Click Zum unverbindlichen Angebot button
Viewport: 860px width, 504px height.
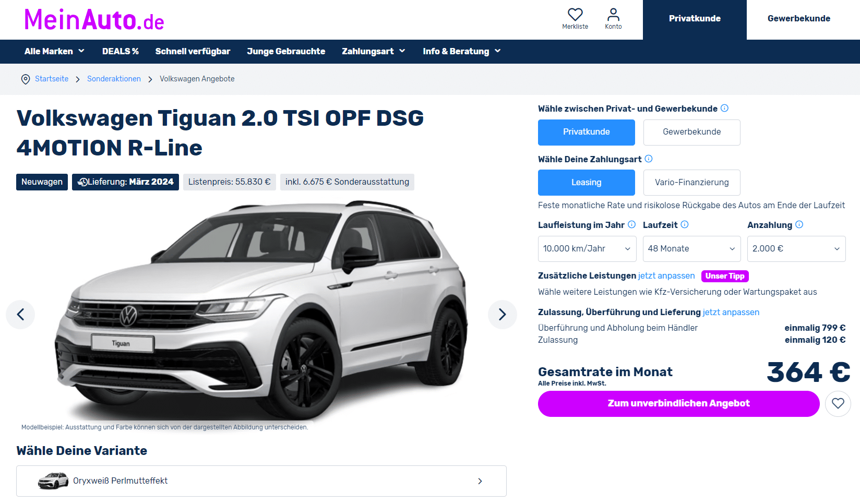(678, 403)
